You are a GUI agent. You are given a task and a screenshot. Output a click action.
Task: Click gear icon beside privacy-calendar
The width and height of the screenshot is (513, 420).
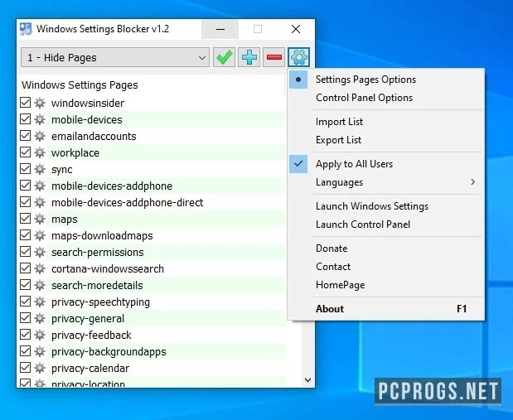pos(40,368)
